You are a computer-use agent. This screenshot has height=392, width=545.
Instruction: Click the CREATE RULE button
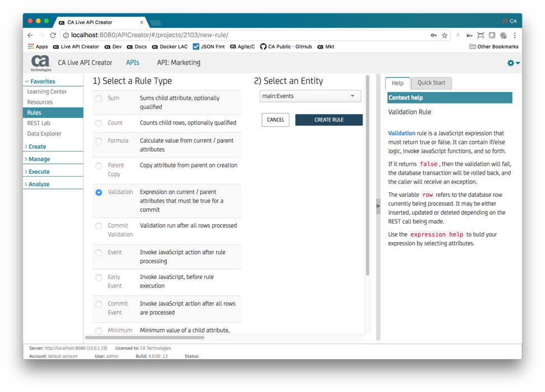tap(329, 120)
